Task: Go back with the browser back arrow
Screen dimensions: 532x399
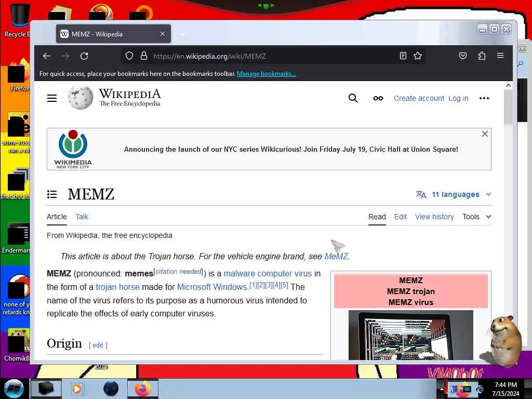Action: 47,56
